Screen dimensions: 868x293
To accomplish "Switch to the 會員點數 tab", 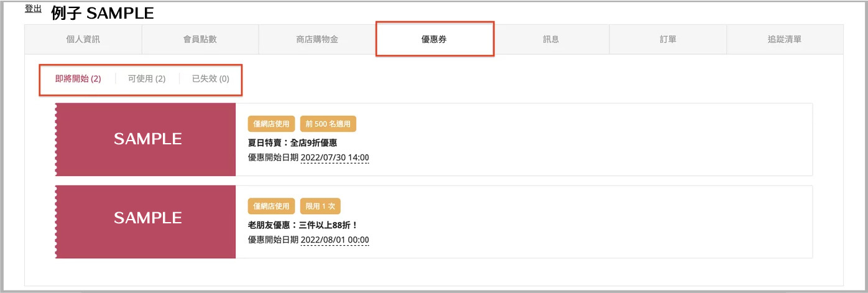I will pyautogui.click(x=200, y=39).
